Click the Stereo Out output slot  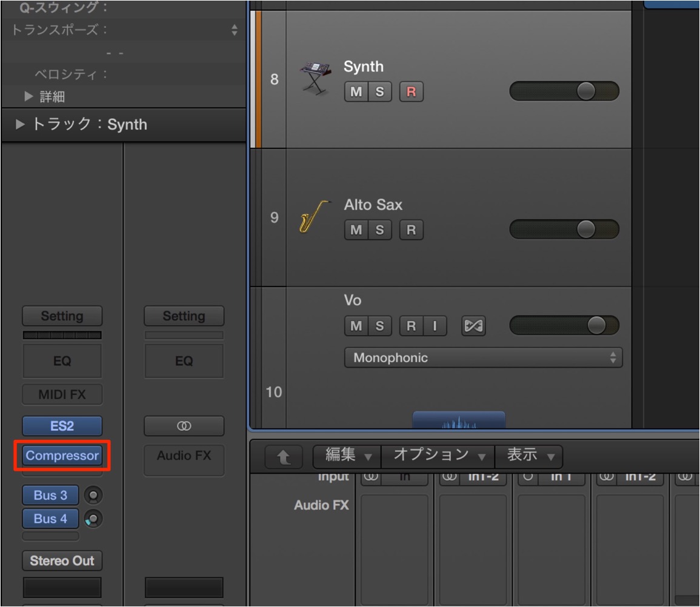pos(62,560)
